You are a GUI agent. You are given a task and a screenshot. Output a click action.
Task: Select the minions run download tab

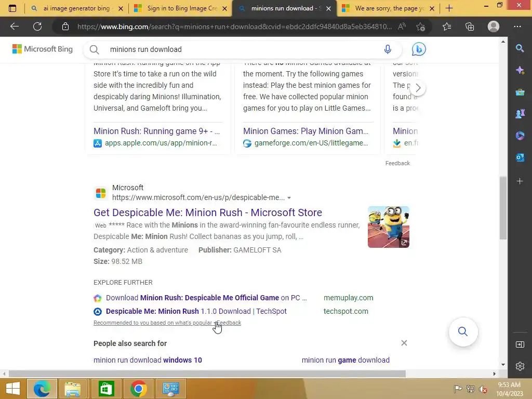coord(284,8)
